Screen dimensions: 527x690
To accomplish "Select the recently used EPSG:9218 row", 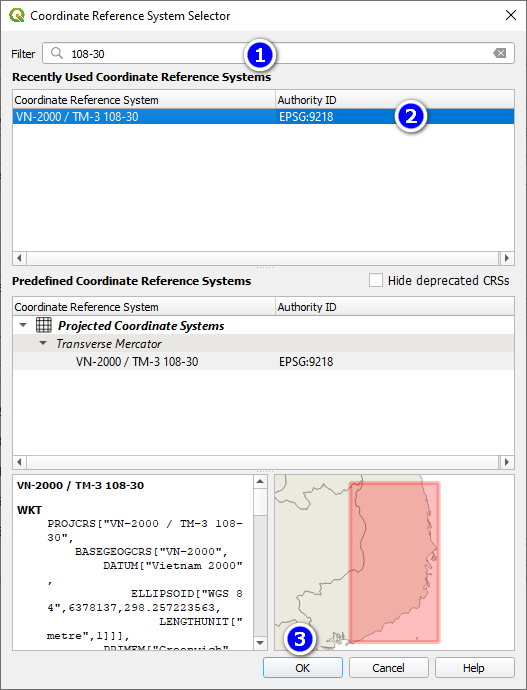I will [263, 117].
